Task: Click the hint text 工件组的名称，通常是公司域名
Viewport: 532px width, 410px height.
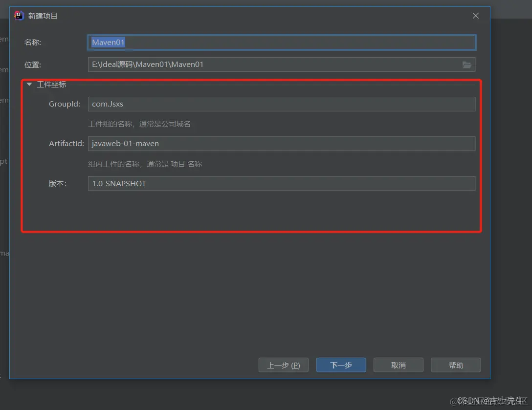Action: (139, 124)
